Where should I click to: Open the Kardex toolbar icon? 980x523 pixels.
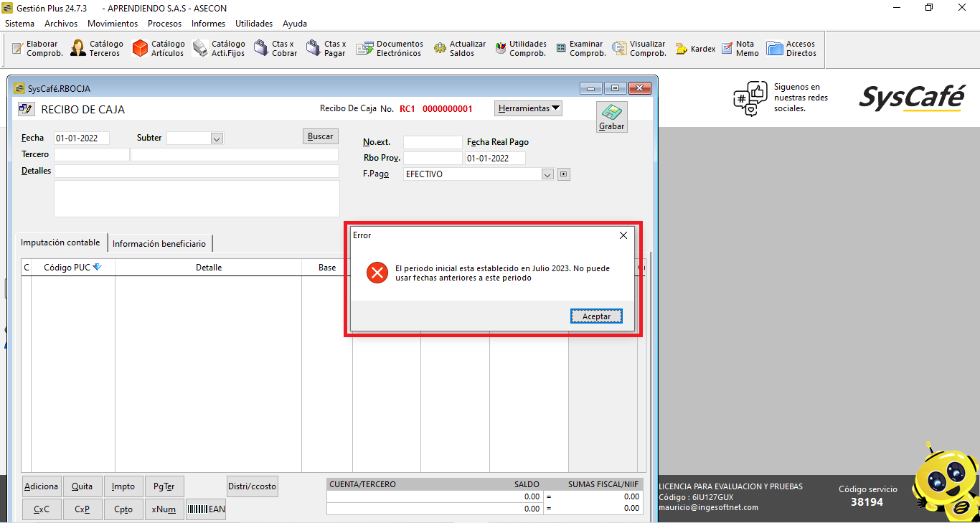click(x=682, y=49)
